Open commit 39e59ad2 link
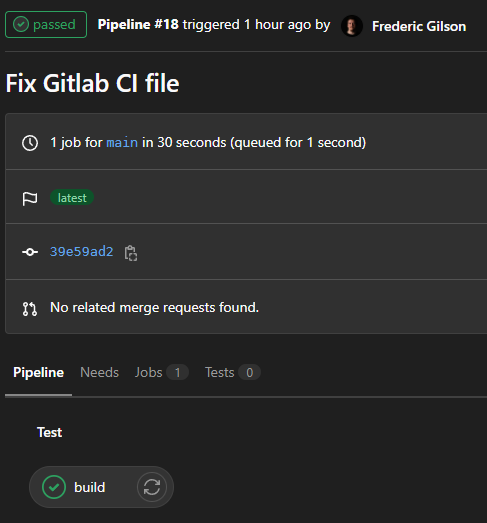This screenshot has height=523, width=487. (x=82, y=251)
